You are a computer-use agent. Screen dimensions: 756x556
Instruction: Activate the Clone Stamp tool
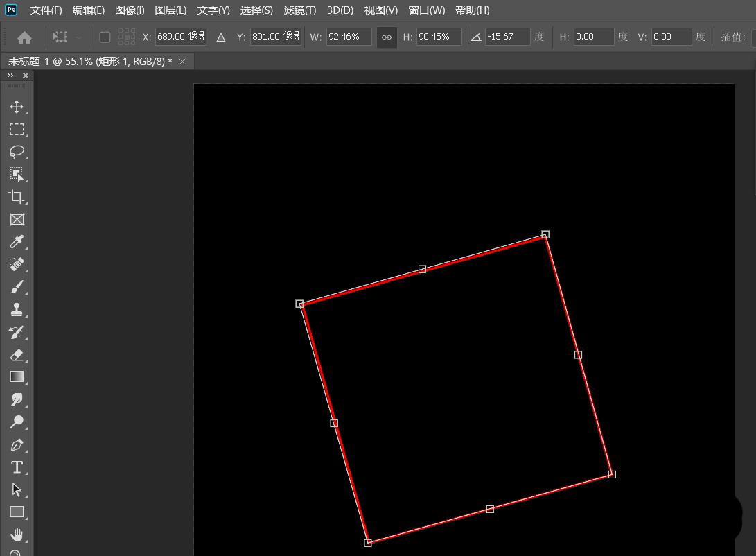17,310
